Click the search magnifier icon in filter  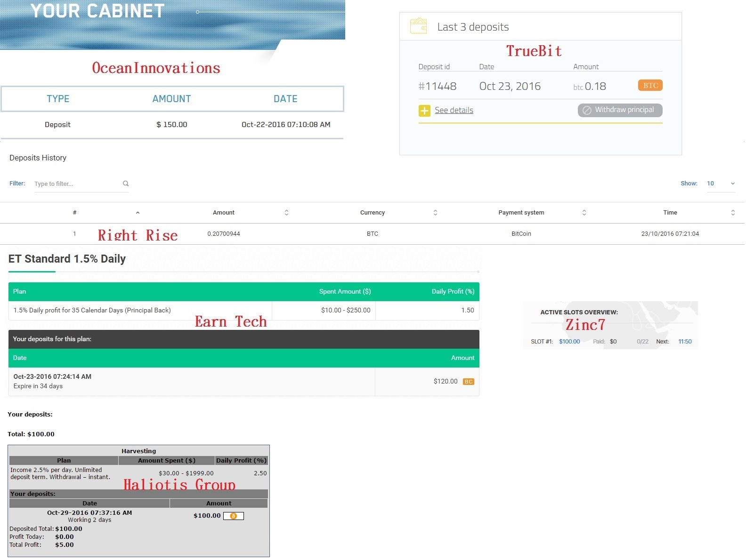coord(126,184)
